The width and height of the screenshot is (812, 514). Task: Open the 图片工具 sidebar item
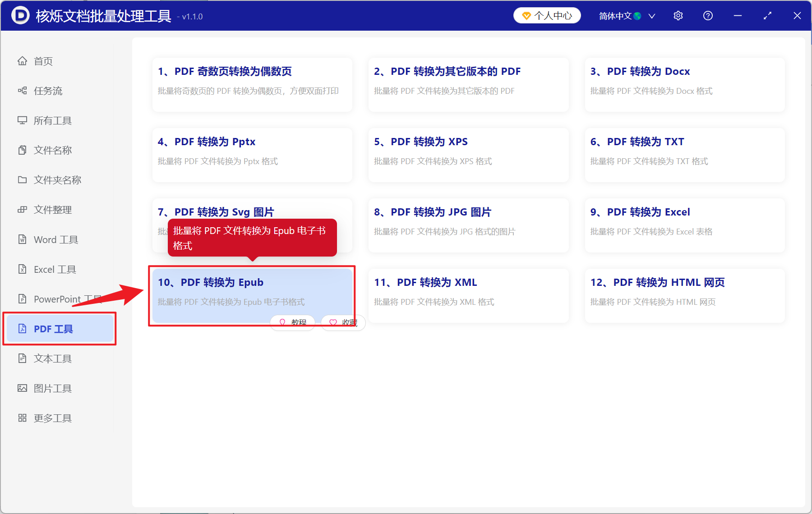tap(59, 388)
